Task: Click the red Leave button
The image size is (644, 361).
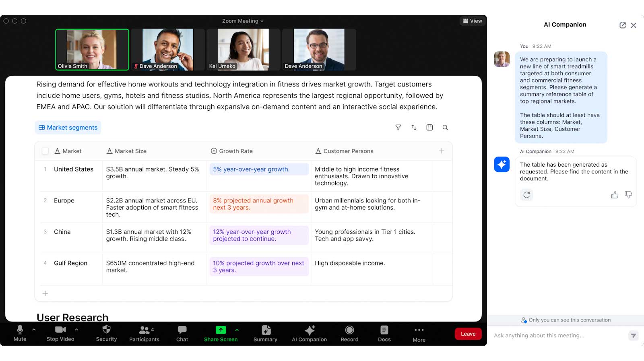Action: [468, 334]
